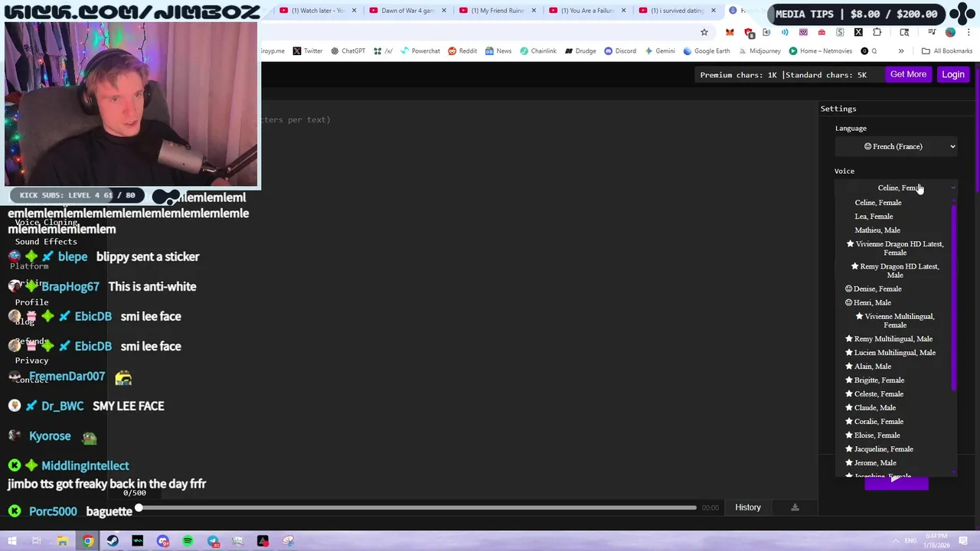
Task: Open the History panel
Action: coord(748,507)
